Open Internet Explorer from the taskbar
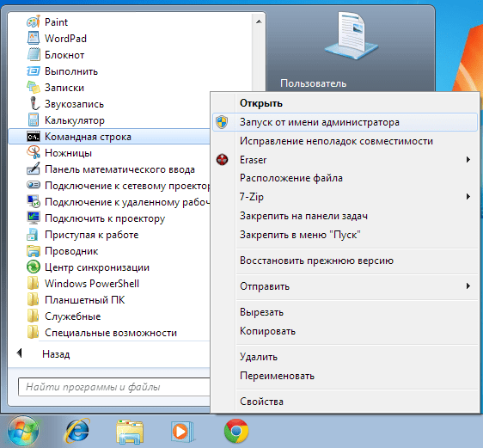The width and height of the screenshot is (483, 448). point(76,431)
